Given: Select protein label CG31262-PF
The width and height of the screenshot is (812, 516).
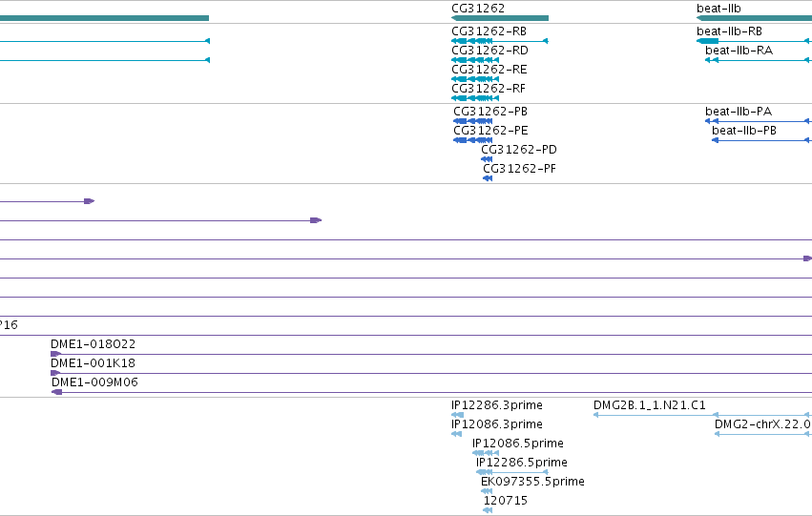Looking at the screenshot, I should pos(519,169).
